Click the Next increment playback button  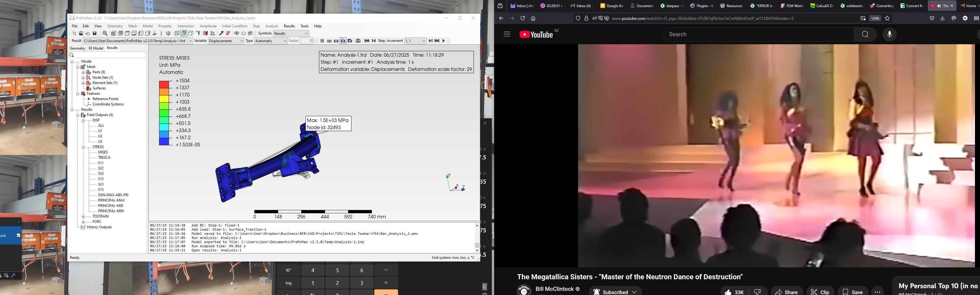pyautogui.click(x=430, y=41)
